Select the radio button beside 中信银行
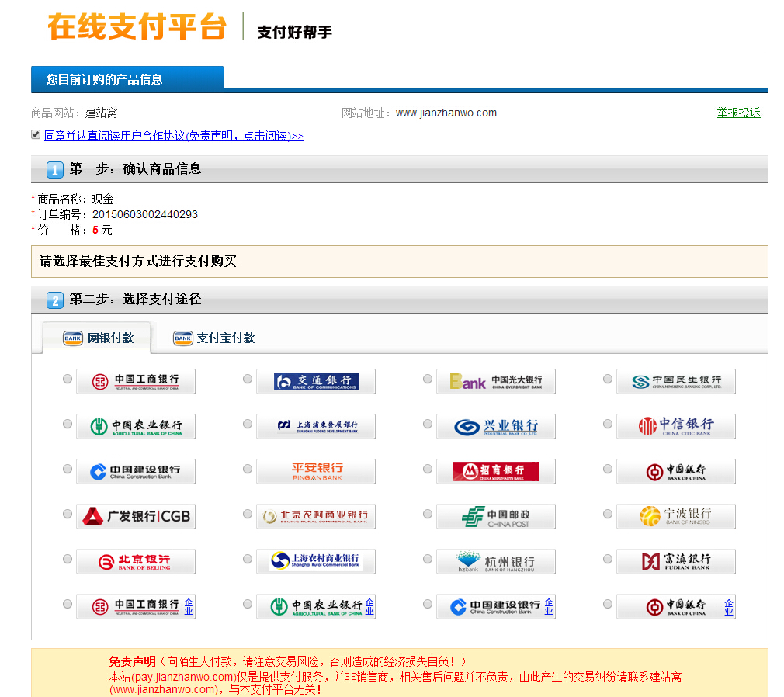Viewport: 784px width, 697px height. pos(607,424)
